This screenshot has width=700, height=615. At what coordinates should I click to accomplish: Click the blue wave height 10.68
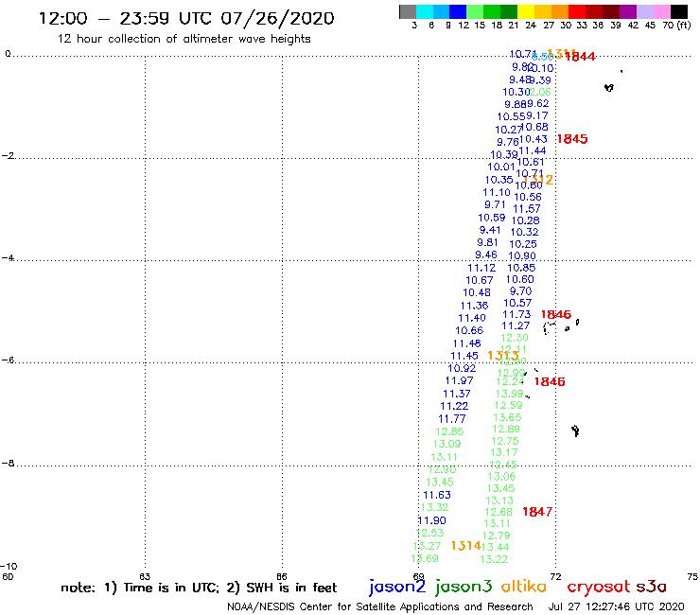pos(534,128)
